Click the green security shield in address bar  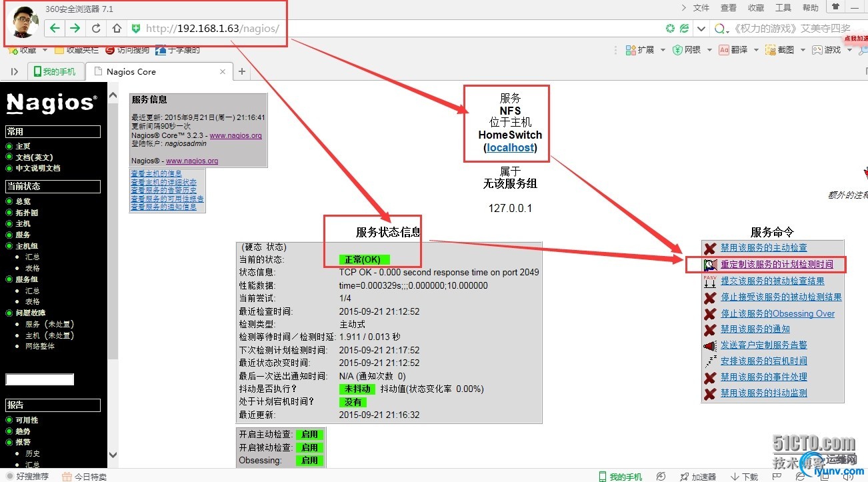[136, 28]
